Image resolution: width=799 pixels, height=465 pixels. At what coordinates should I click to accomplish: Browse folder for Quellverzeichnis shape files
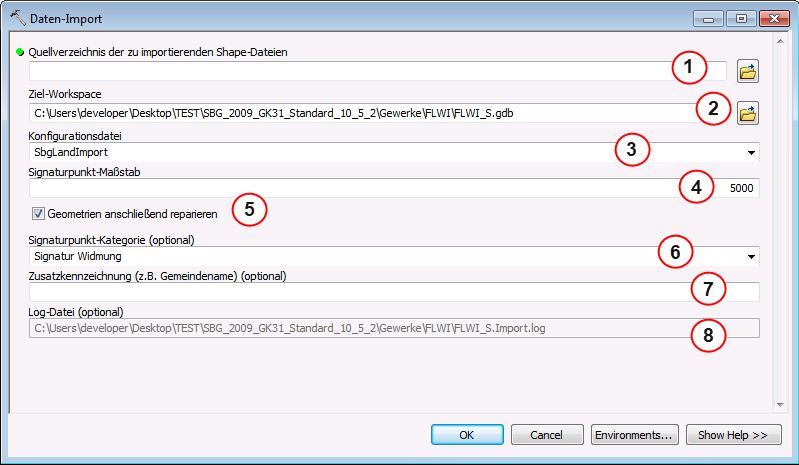point(748,71)
